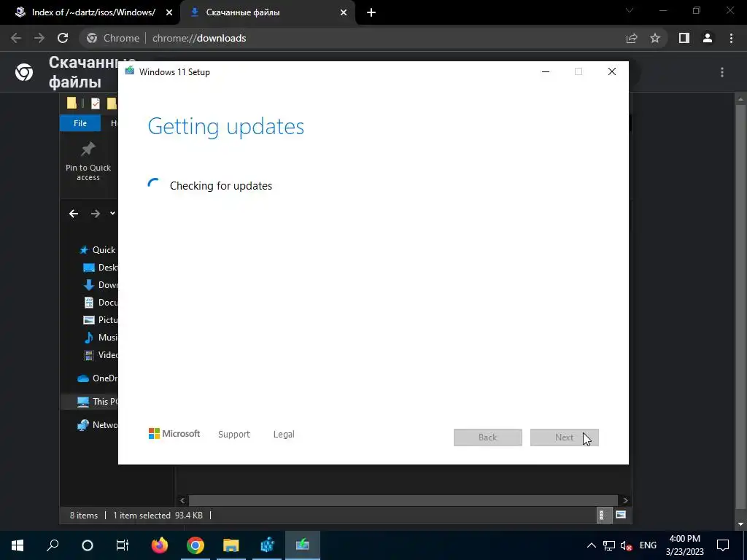Open Downloads folder in Explorer sidebar
Screen dimensions: 747x560
pos(100,285)
